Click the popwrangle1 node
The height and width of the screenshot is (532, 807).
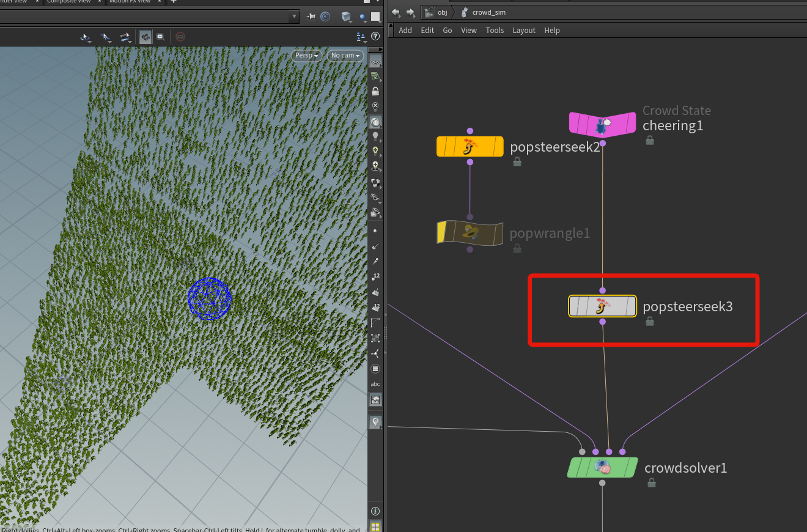(x=470, y=233)
